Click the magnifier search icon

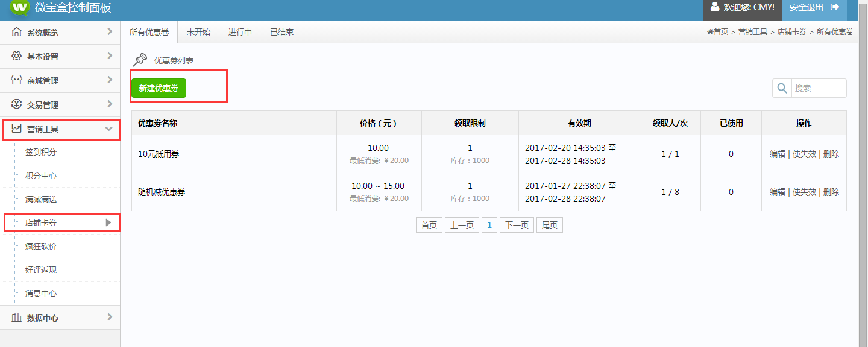click(782, 88)
